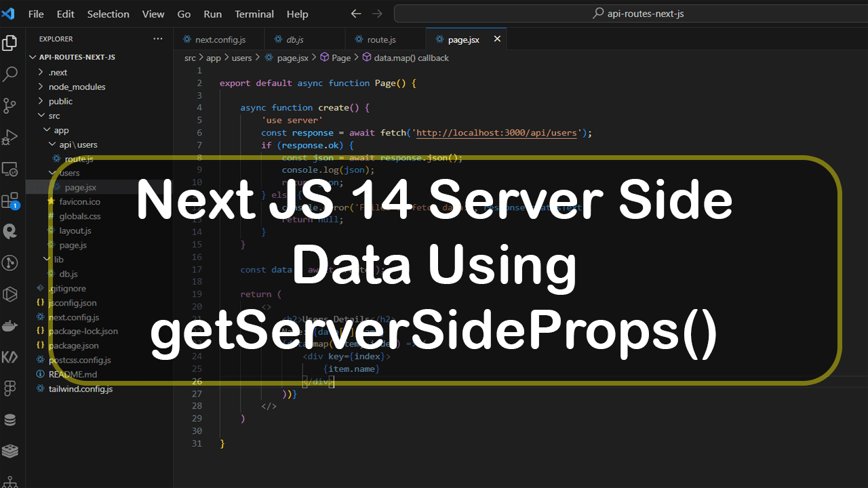868x488 pixels.
Task: Open the Run menu
Action: pyautogui.click(x=213, y=14)
